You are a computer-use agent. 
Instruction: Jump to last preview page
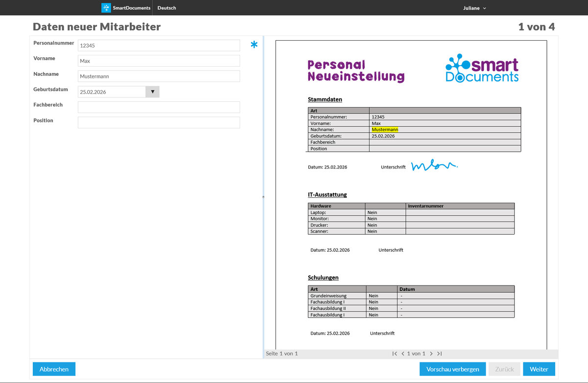[x=440, y=354]
